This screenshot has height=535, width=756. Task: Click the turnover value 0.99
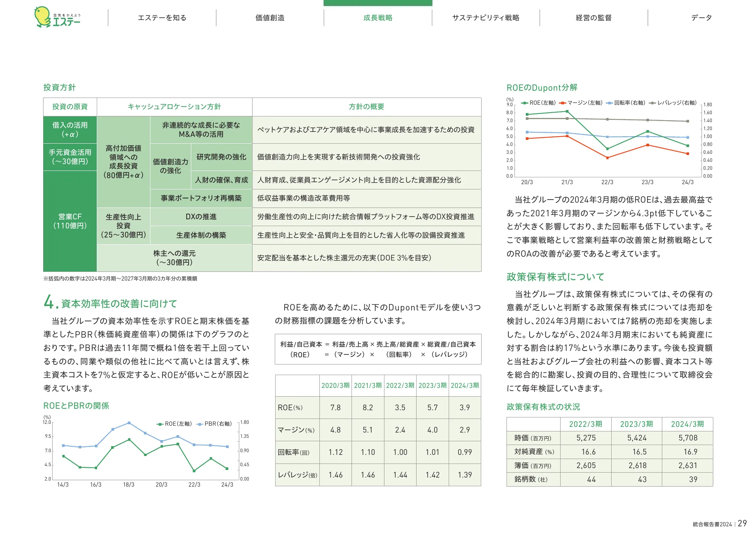tap(465, 452)
